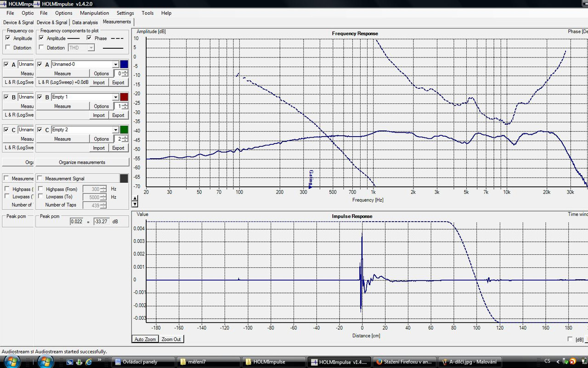The width and height of the screenshot is (588, 368).
Task: Open the Manipulation menu
Action: [x=94, y=13]
